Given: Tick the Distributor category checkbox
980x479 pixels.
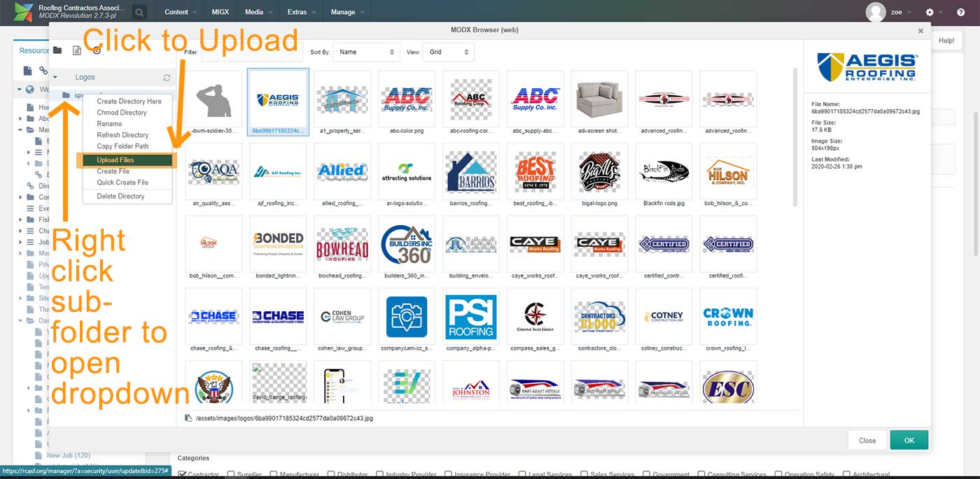Looking at the screenshot, I should coord(331,475).
